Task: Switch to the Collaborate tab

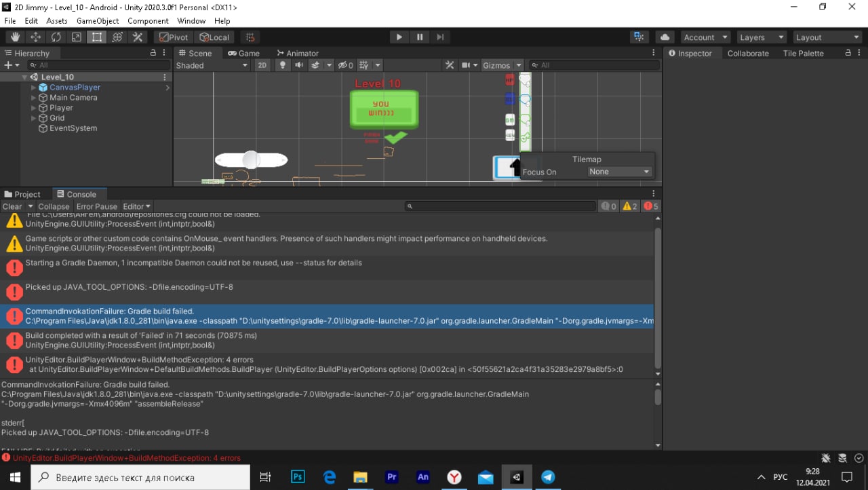Action: (x=748, y=53)
